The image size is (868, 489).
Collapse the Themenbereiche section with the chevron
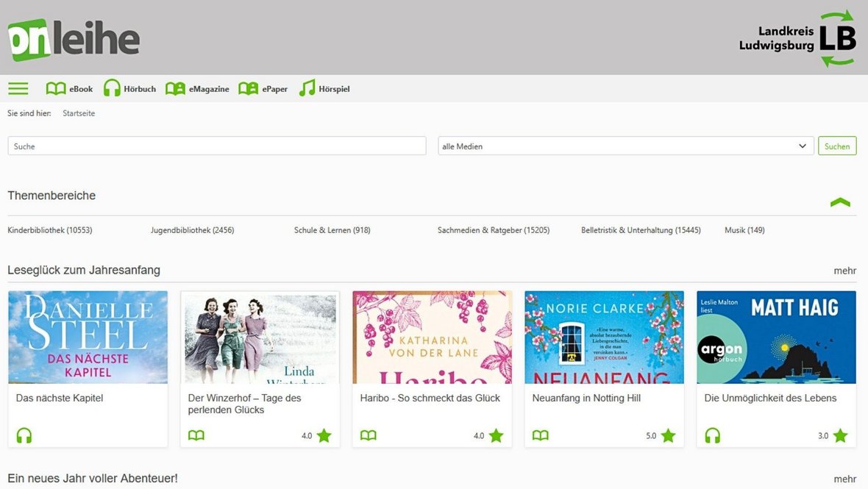pyautogui.click(x=840, y=202)
